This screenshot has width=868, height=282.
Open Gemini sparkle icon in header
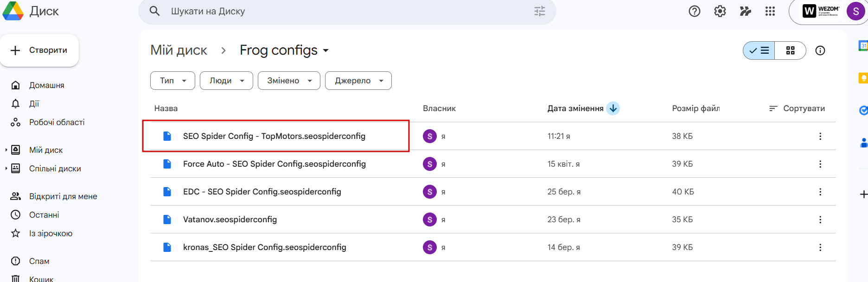click(x=745, y=11)
